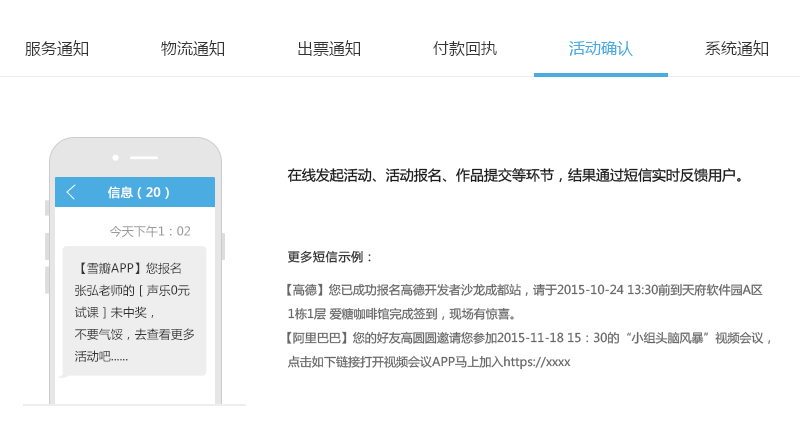This screenshot has width=800, height=432.
Task: Select the 出票通知 tab
Action: (329, 48)
